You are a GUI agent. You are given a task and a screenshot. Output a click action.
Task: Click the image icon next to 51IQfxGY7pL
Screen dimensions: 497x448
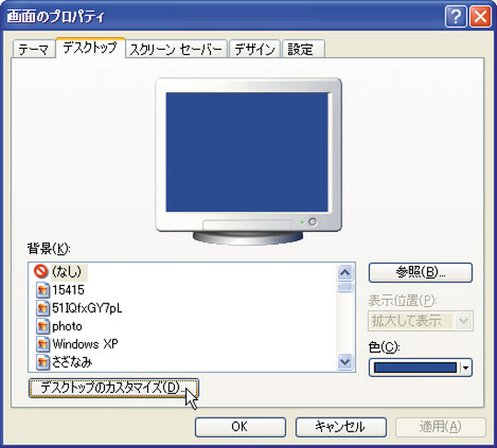pos(42,308)
